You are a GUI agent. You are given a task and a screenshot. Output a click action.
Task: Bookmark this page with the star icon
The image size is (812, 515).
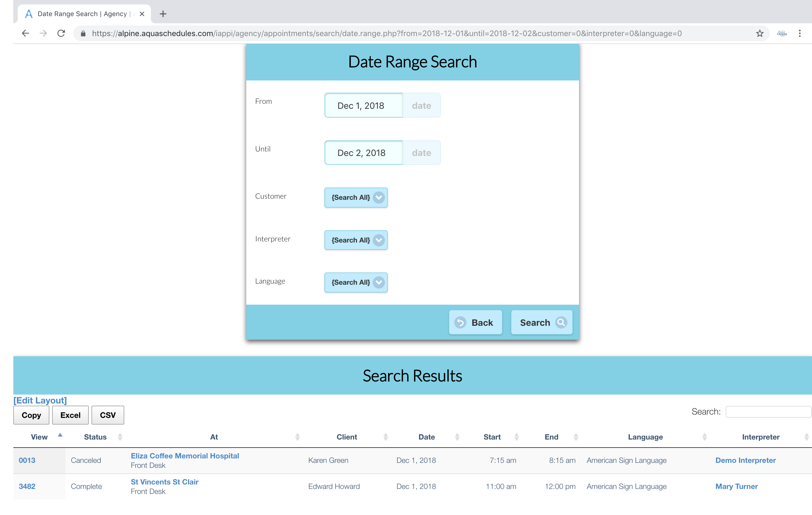759,33
